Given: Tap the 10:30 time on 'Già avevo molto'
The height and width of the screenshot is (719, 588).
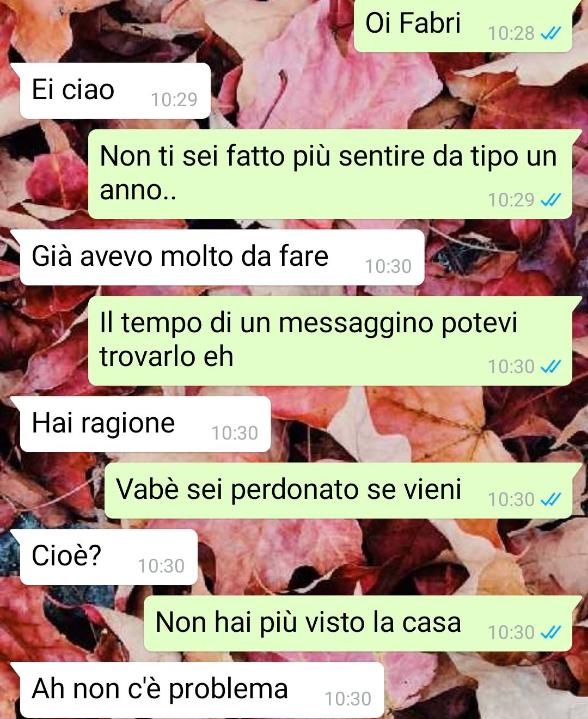Looking at the screenshot, I should click(388, 266).
